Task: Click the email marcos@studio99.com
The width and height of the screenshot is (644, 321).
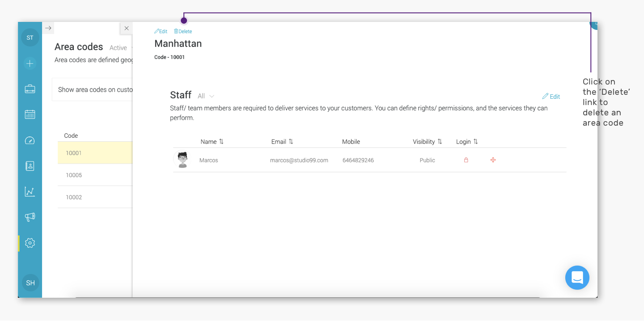Action: coord(299,160)
